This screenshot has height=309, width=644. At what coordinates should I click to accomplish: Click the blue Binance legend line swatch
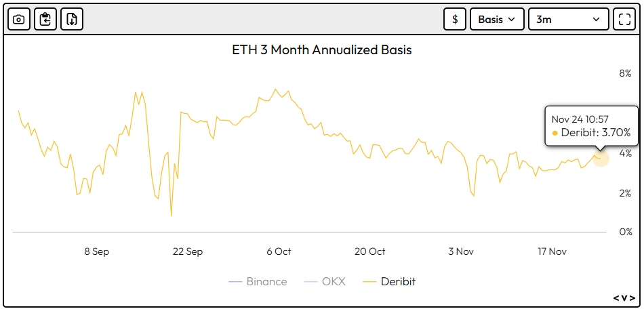coord(236,281)
